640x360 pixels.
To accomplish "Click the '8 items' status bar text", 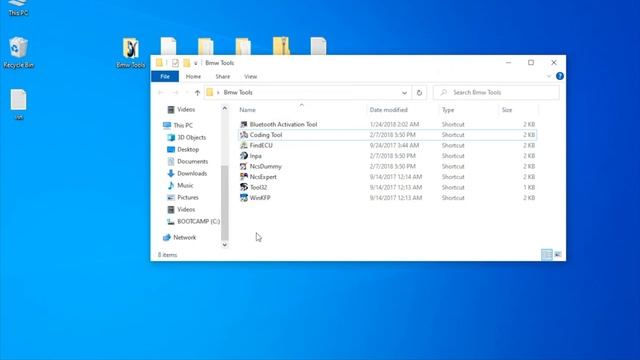I will [x=167, y=255].
